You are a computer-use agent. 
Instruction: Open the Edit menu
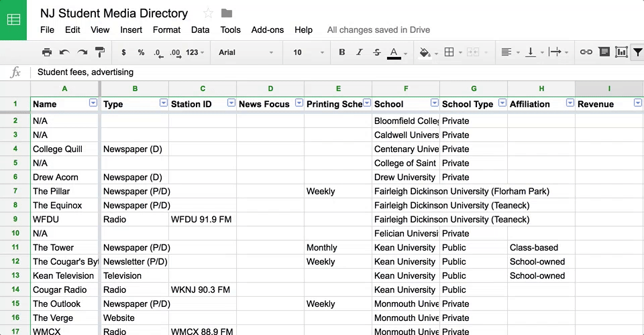[72, 30]
